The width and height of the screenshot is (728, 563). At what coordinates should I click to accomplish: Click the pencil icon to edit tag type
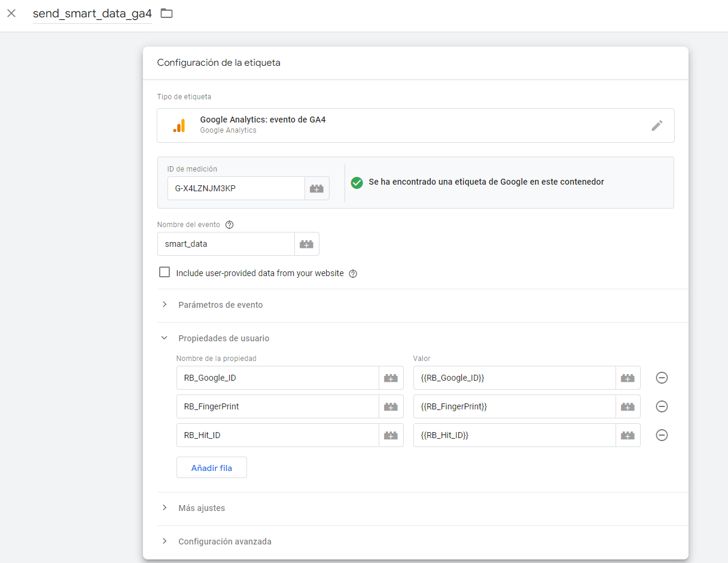tap(657, 126)
